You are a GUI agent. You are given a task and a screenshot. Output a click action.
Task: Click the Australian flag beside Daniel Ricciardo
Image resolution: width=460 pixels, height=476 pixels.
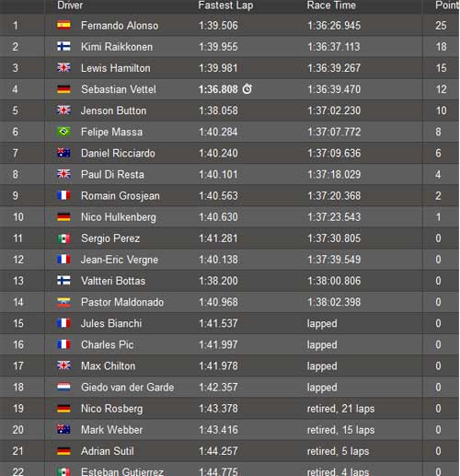point(63,153)
